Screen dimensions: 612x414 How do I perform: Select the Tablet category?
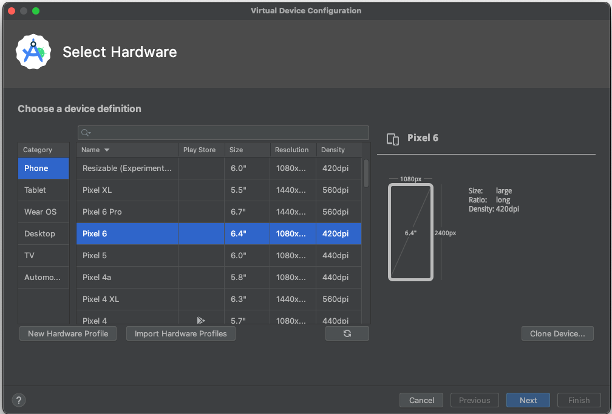pyautogui.click(x=43, y=190)
